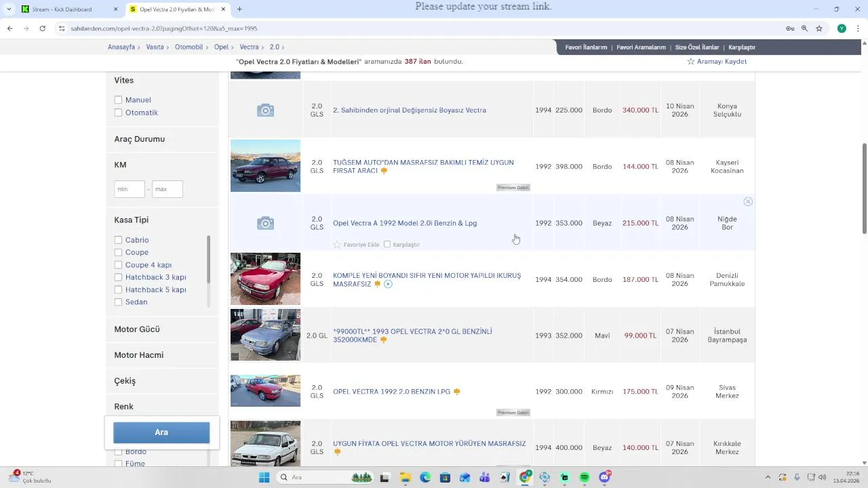
Task: Check the Coupe body type
Action: 118,252
